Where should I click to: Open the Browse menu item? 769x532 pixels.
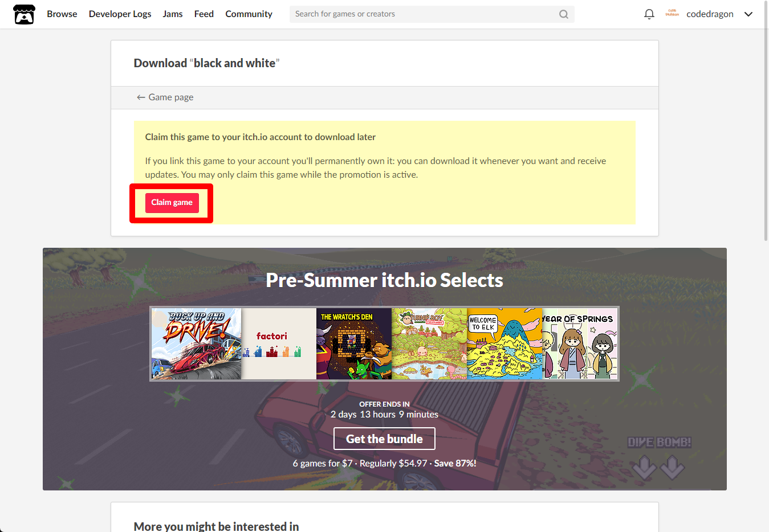tap(62, 14)
